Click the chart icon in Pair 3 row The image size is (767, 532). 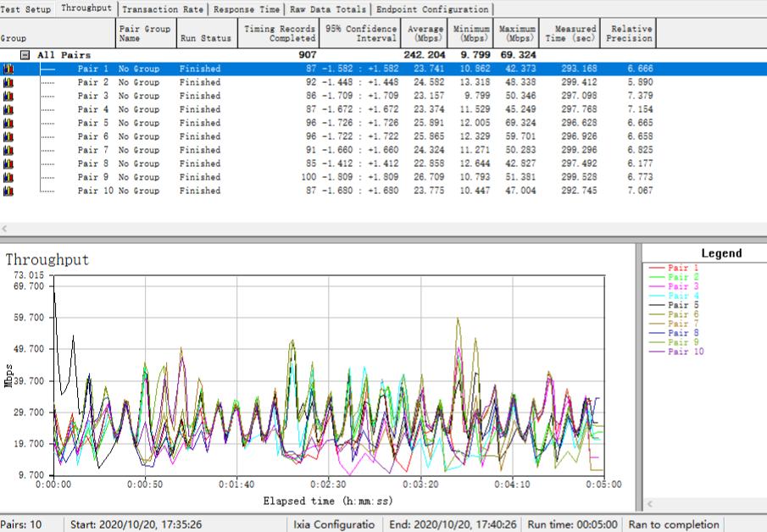click(8, 96)
